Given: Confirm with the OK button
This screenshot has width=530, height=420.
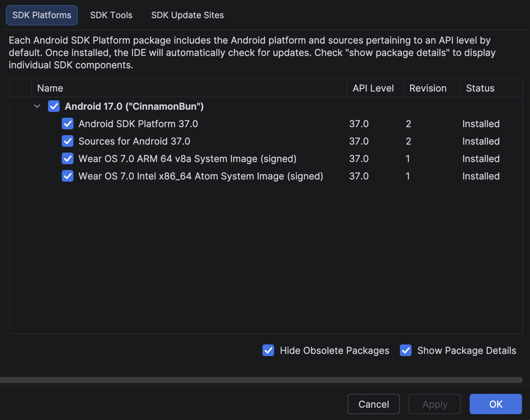Looking at the screenshot, I should [496, 404].
